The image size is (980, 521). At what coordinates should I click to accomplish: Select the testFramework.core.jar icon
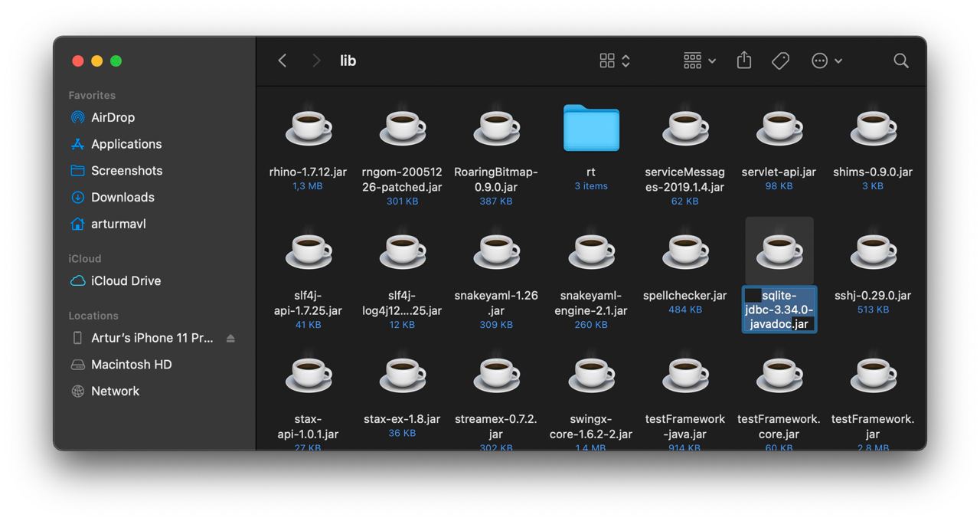779,375
